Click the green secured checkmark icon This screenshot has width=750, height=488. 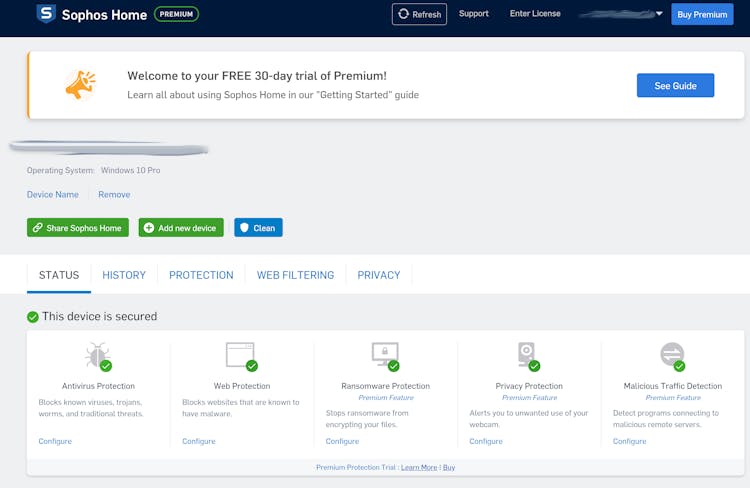coord(33,317)
